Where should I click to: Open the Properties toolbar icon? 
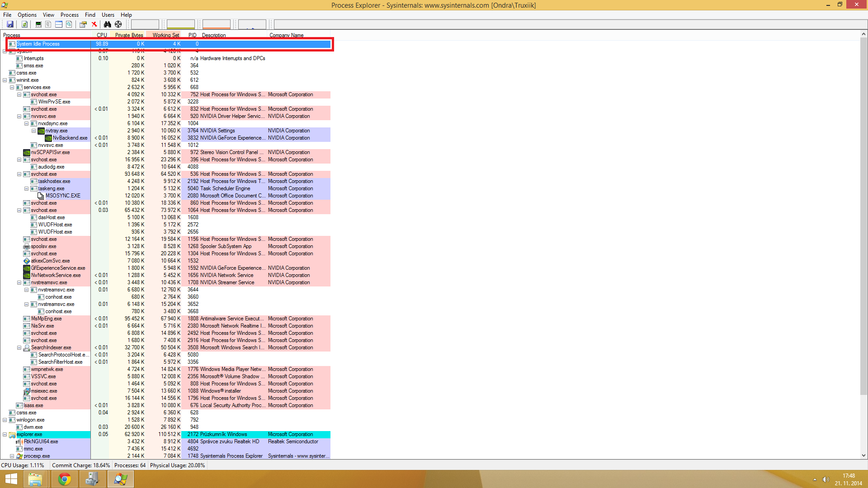coord(83,24)
